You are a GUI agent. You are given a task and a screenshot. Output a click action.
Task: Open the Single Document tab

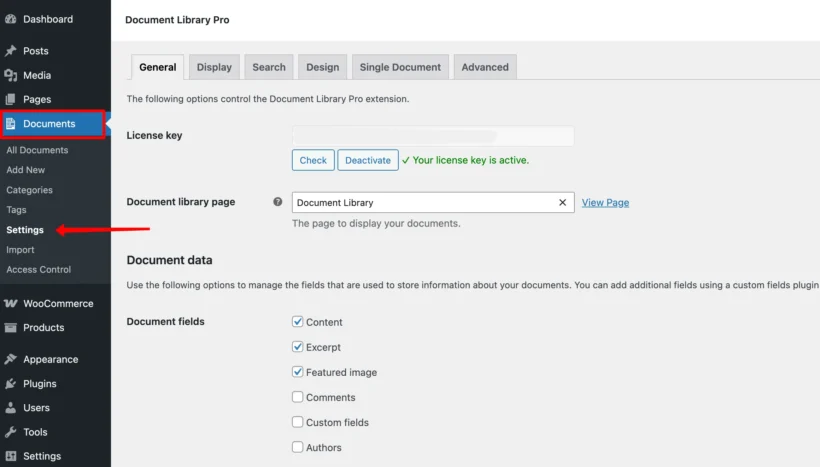click(x=400, y=67)
